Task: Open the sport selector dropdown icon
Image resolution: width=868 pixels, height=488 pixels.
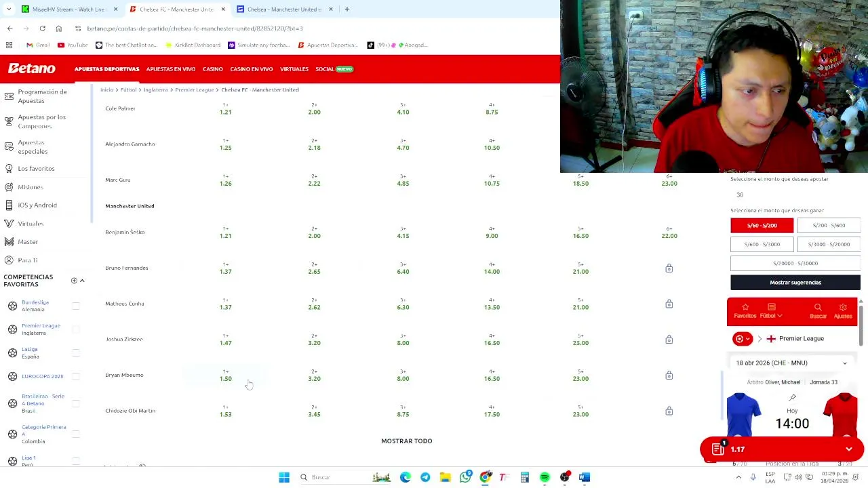Action: coord(743,338)
